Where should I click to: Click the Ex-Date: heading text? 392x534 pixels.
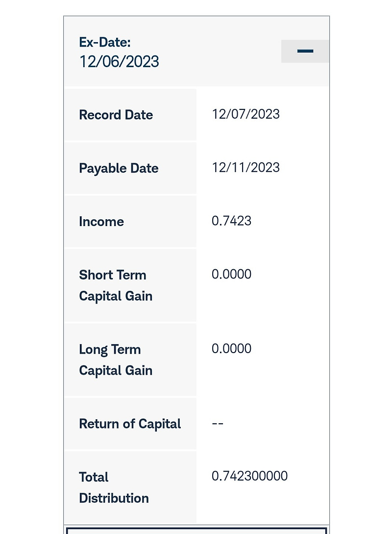point(105,42)
